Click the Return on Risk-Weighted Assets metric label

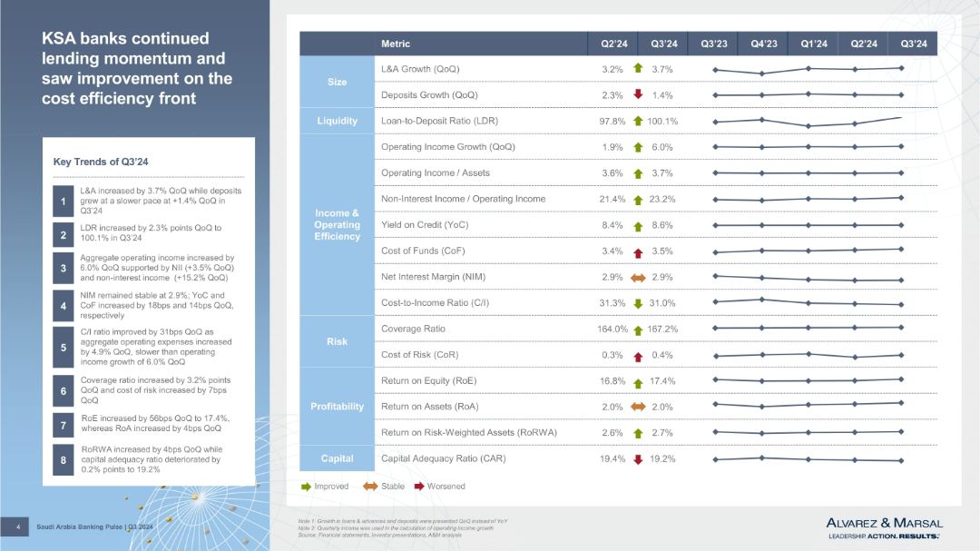(x=469, y=432)
